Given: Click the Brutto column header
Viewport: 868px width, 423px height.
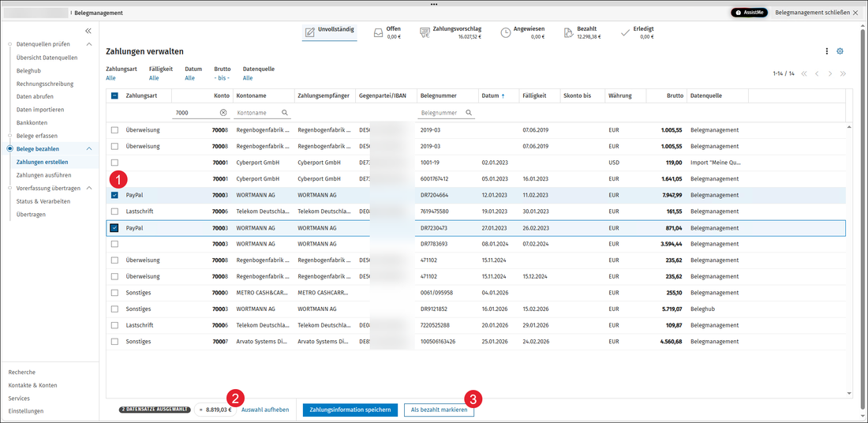Looking at the screenshot, I should (x=666, y=95).
